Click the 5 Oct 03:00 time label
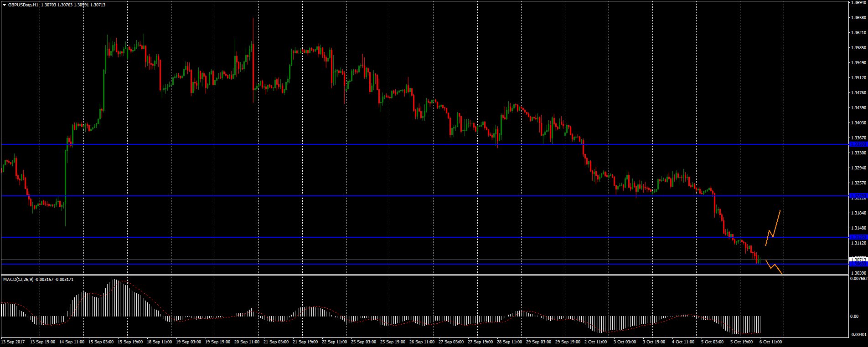Image resolution: width=868 pixels, height=347 pixels. pyautogui.click(x=713, y=341)
